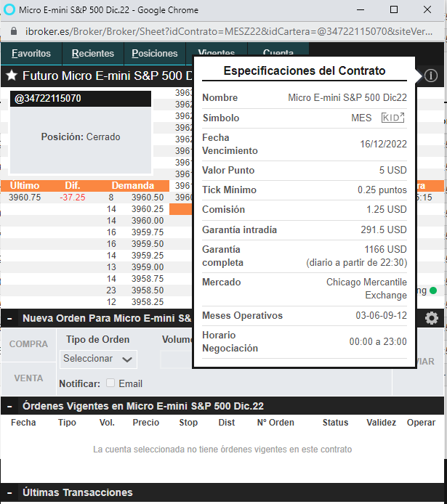The height and width of the screenshot is (504, 447).
Task: Click the Valor Punto value 5 USD
Action: (x=392, y=171)
